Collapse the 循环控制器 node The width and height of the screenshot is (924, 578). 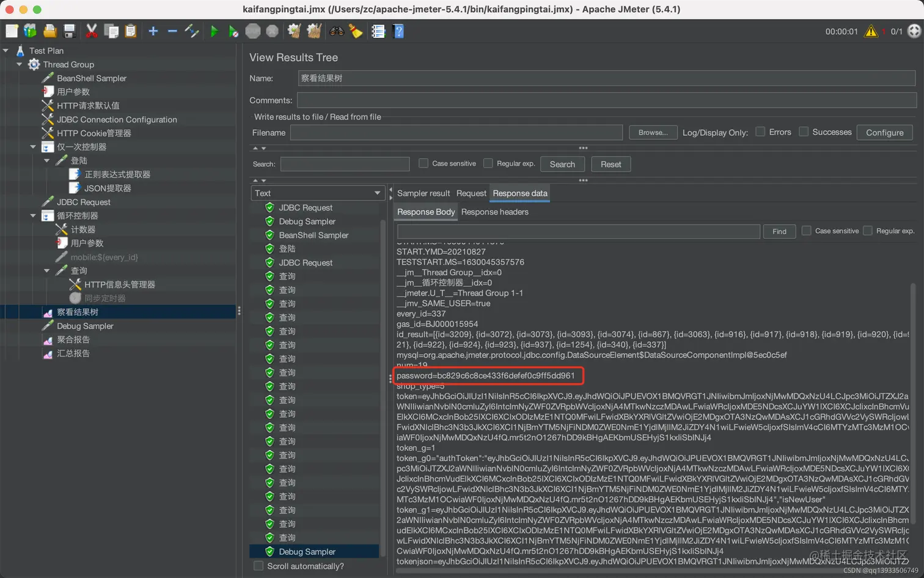click(33, 215)
